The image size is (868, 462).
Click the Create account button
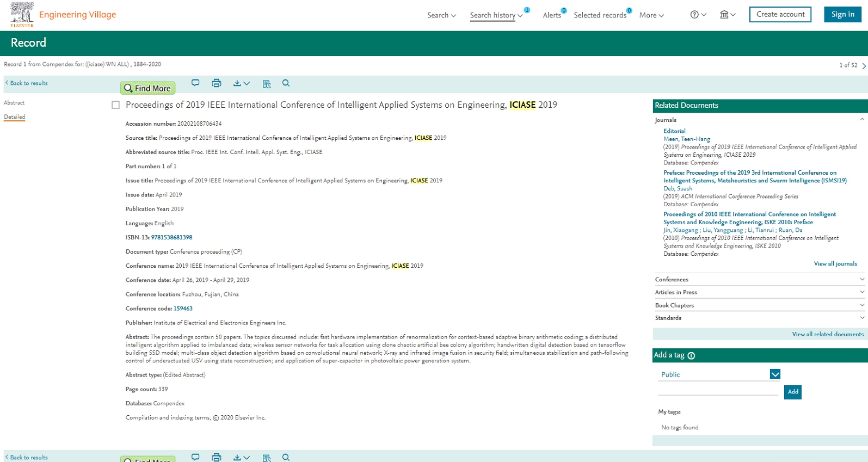[x=780, y=15]
